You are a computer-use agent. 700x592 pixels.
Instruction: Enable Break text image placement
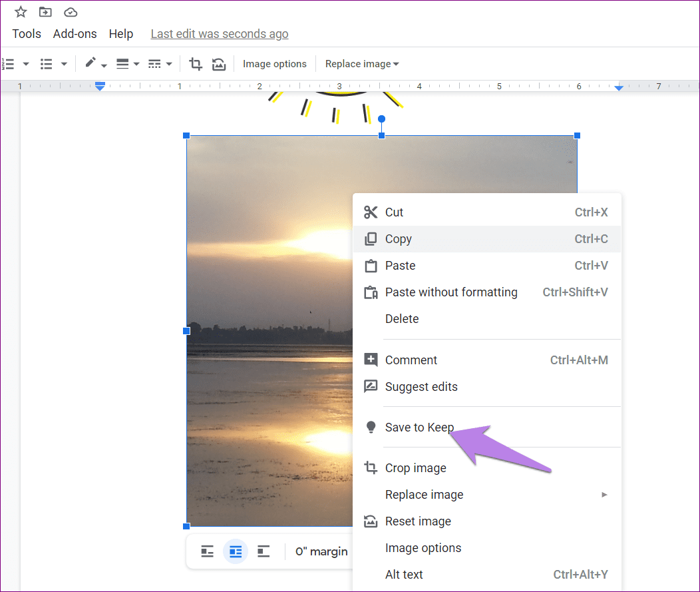click(x=263, y=551)
